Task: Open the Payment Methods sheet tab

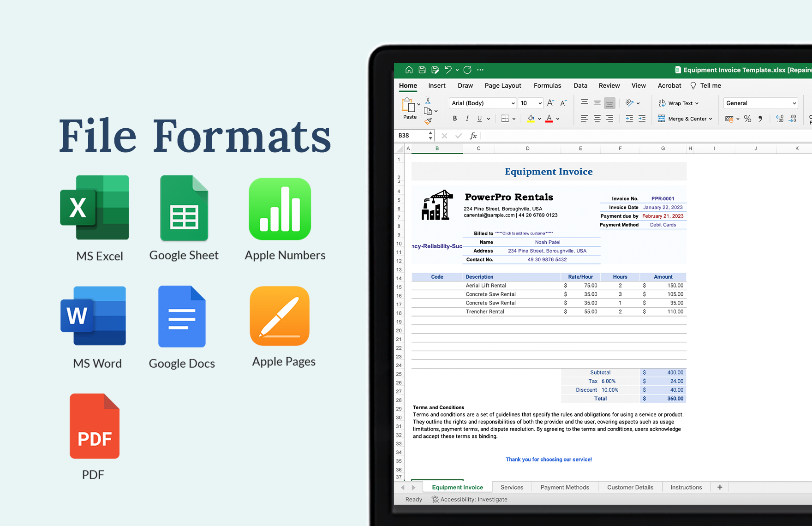Action: tap(565, 487)
